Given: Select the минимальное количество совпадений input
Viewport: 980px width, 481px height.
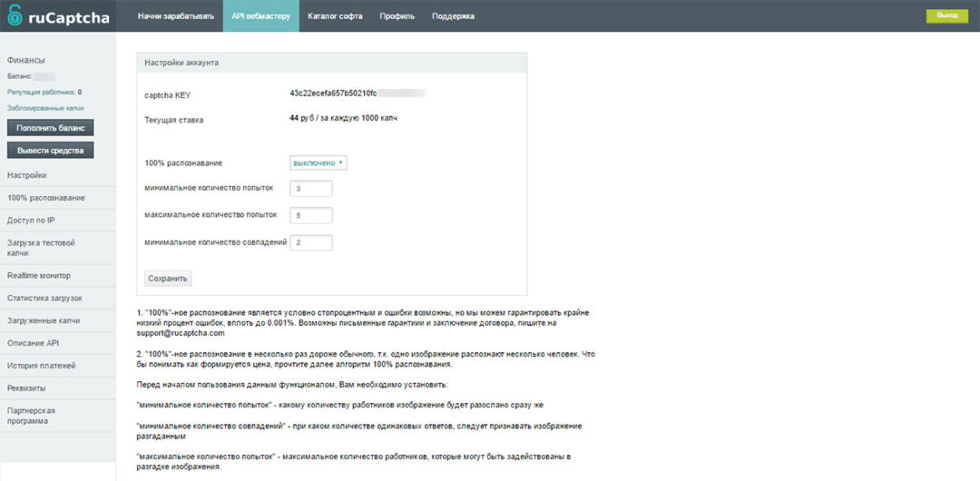Looking at the screenshot, I should coord(310,242).
